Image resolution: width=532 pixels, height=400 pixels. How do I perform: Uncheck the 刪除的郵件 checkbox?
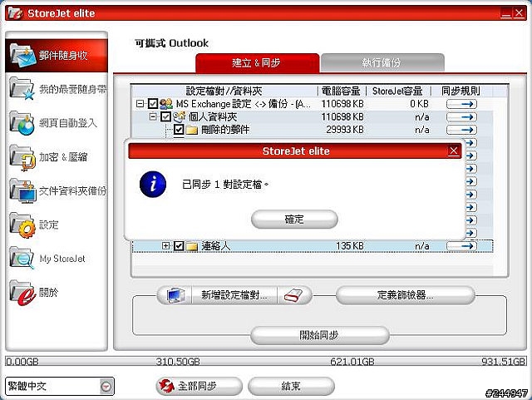pyautogui.click(x=179, y=130)
